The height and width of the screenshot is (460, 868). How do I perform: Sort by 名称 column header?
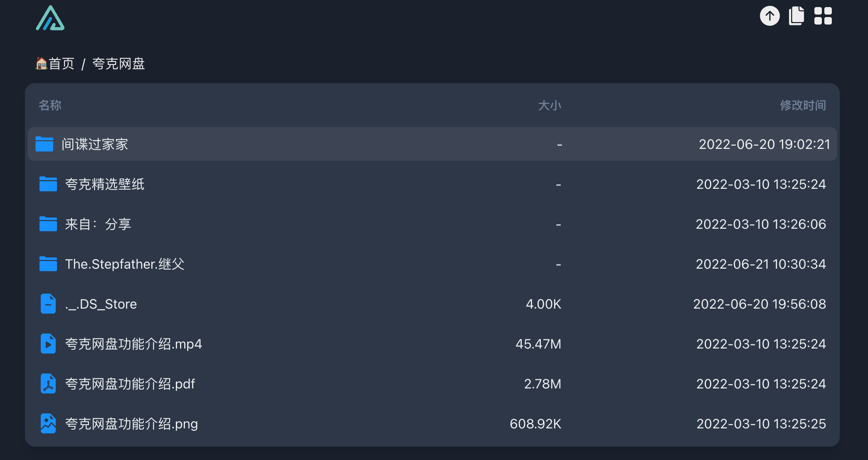[x=50, y=105]
